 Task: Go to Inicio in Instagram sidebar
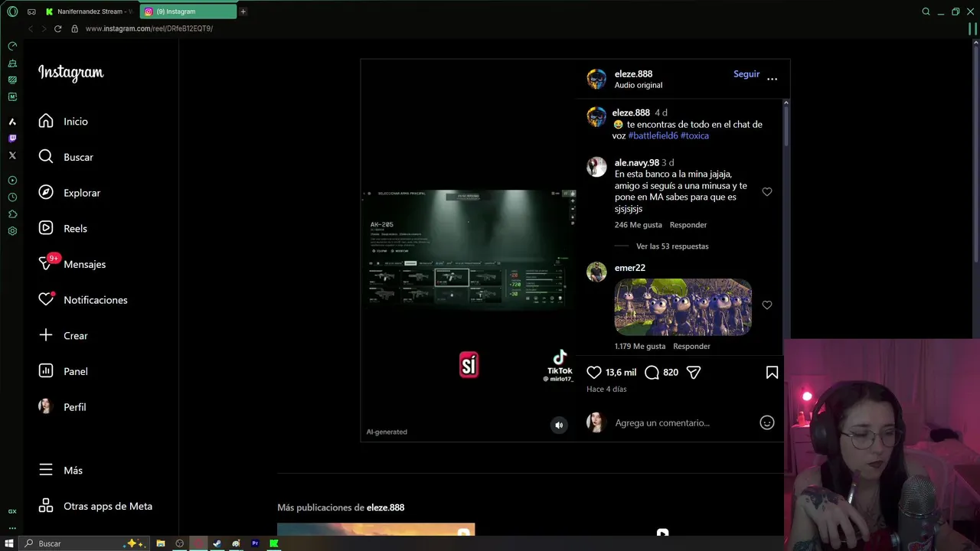click(x=64, y=122)
